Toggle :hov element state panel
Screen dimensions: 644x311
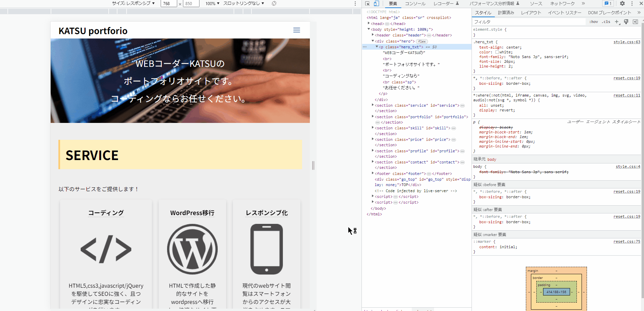tap(594, 22)
